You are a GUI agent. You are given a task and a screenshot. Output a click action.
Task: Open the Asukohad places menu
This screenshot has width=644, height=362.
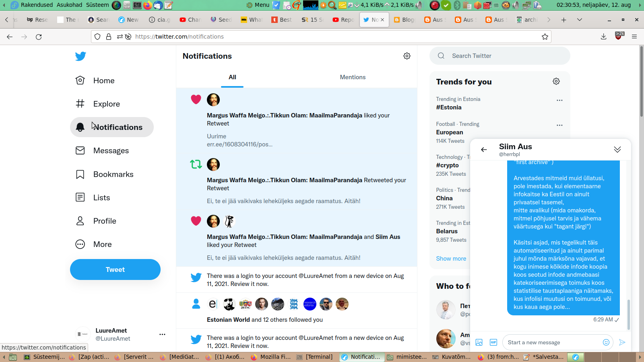point(69,5)
